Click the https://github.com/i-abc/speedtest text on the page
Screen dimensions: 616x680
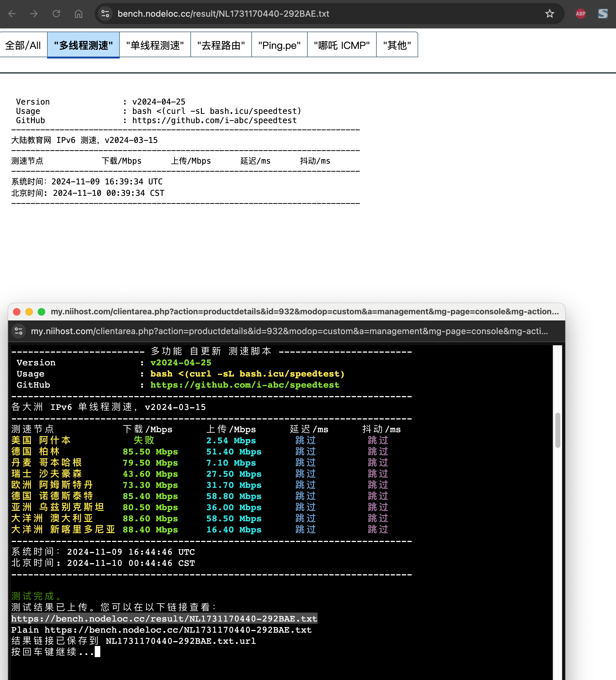(214, 120)
